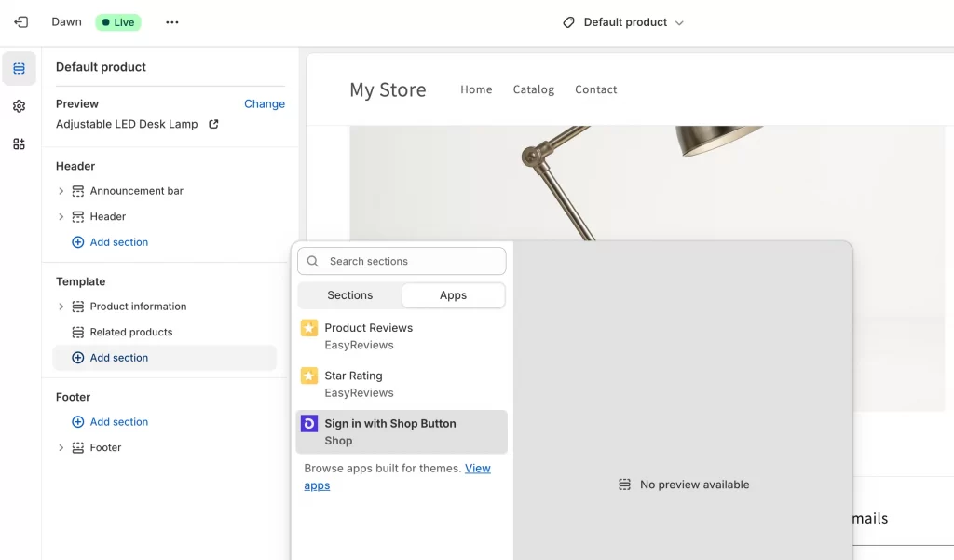Screen dimensions: 954x560
Task: Select the Sections sidebar icon
Action: (19, 68)
